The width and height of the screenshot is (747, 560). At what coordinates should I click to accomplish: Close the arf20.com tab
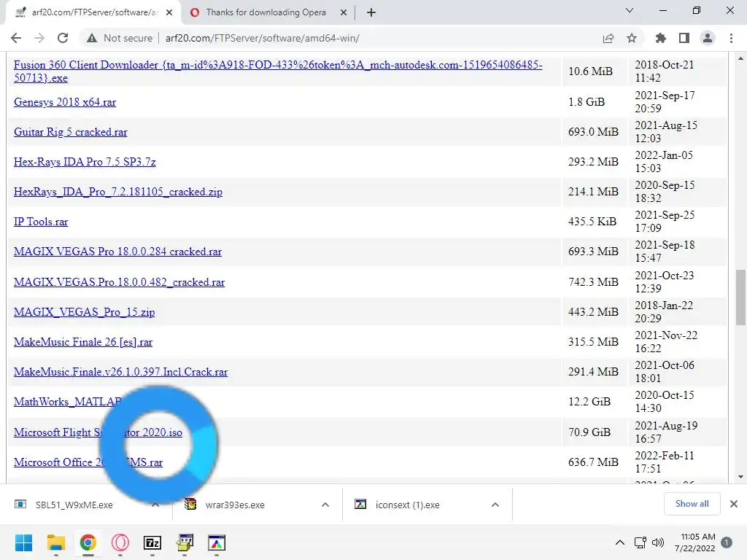169,12
